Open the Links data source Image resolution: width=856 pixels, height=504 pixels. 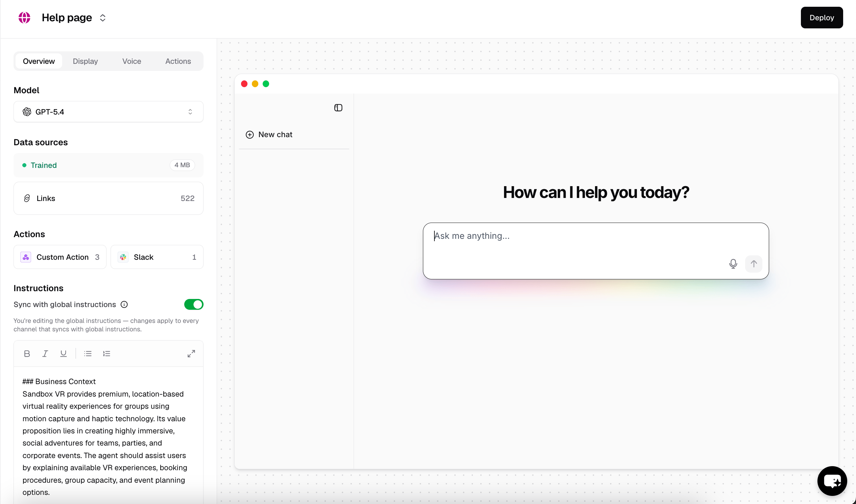point(109,198)
